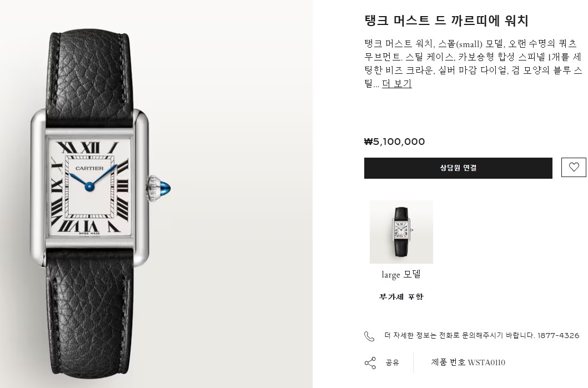Click the upper black leather strap
The height and width of the screenshot is (388, 588).
tap(91, 72)
